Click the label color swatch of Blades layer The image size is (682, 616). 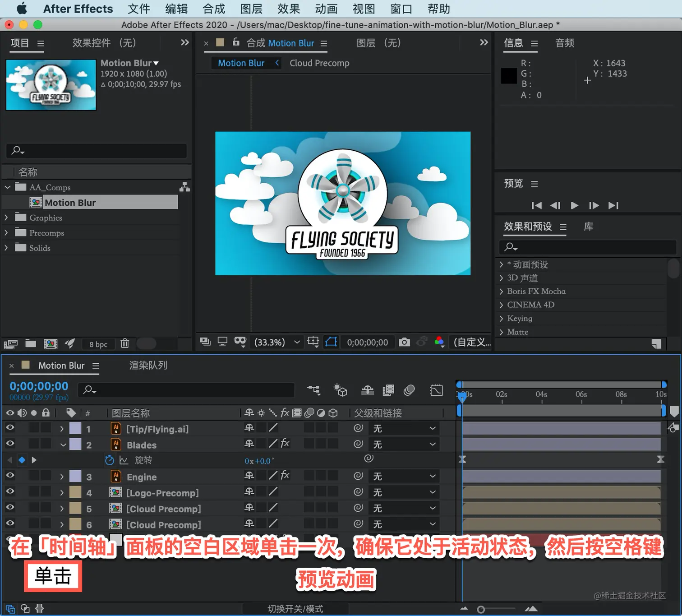(x=75, y=445)
